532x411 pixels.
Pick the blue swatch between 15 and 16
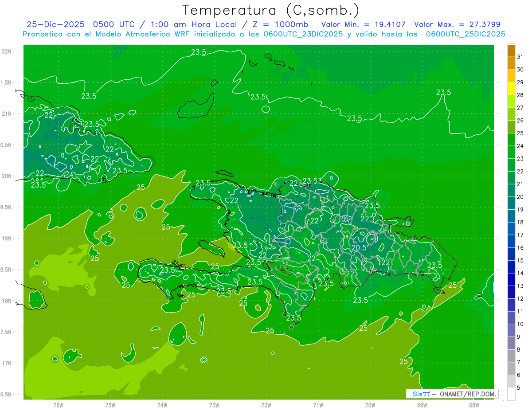pyautogui.click(x=512, y=254)
